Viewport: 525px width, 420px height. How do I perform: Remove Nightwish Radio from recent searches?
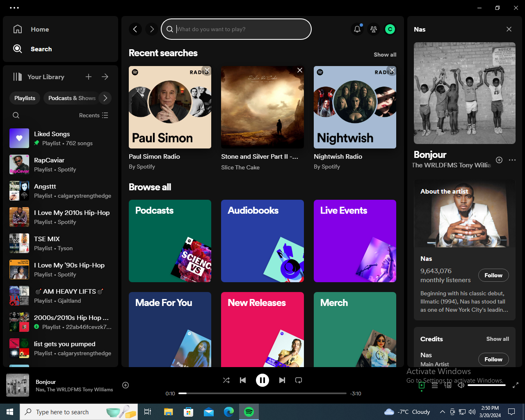pos(392,71)
